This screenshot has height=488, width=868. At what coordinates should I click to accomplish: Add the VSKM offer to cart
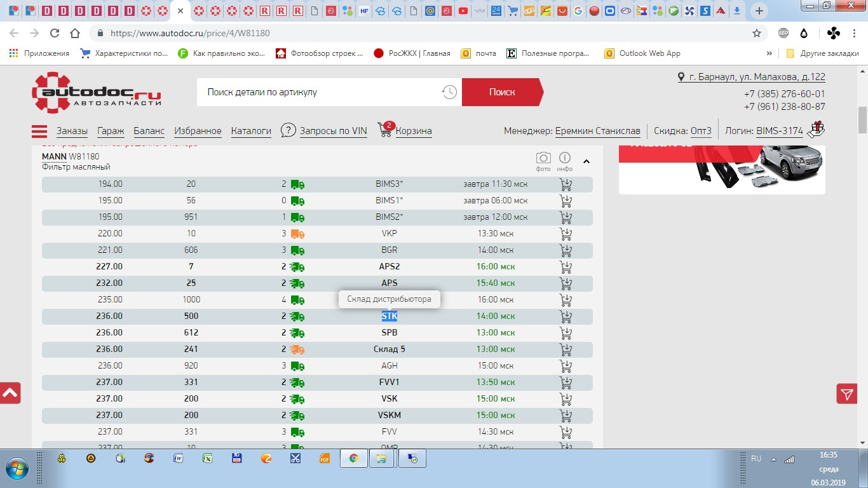click(x=566, y=416)
